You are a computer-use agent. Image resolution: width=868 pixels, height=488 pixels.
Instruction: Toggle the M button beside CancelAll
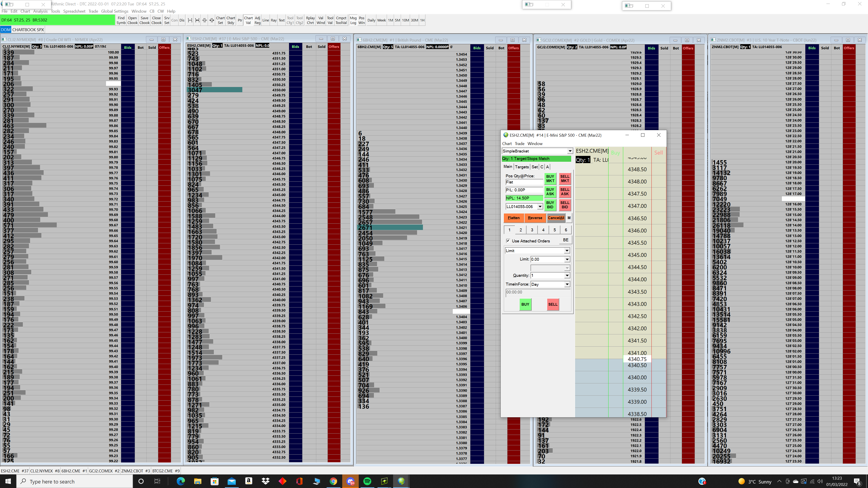pyautogui.click(x=569, y=218)
